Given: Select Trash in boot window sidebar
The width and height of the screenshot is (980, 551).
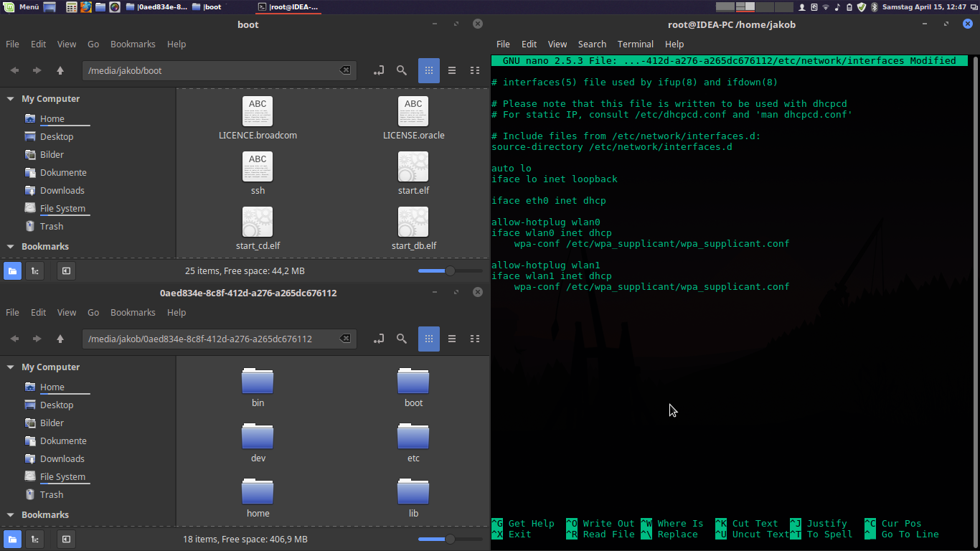Looking at the screenshot, I should (52, 226).
